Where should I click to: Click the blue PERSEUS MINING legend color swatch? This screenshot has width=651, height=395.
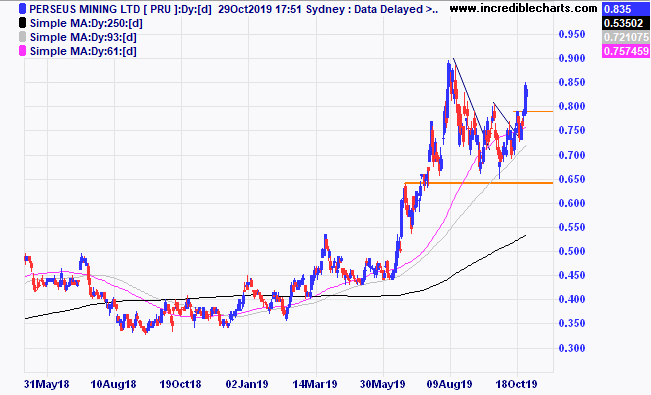[22, 9]
